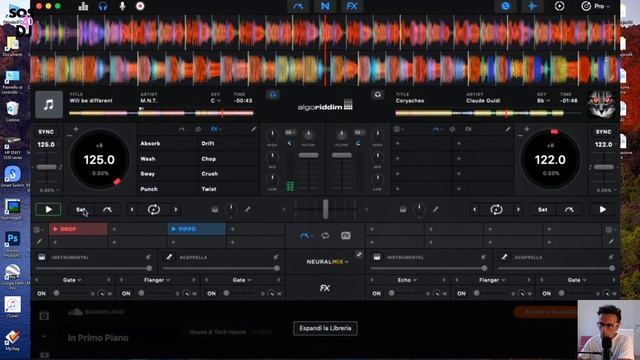This screenshot has height=360, width=640.
Task: Click deck 1 music note artwork
Action: 49,104
